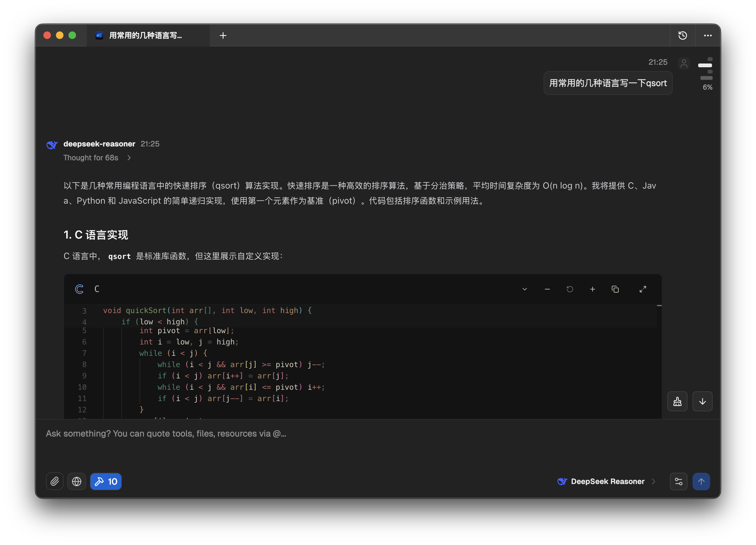Open chat parameter settings sliders icon
This screenshot has height=545, width=756.
point(678,481)
